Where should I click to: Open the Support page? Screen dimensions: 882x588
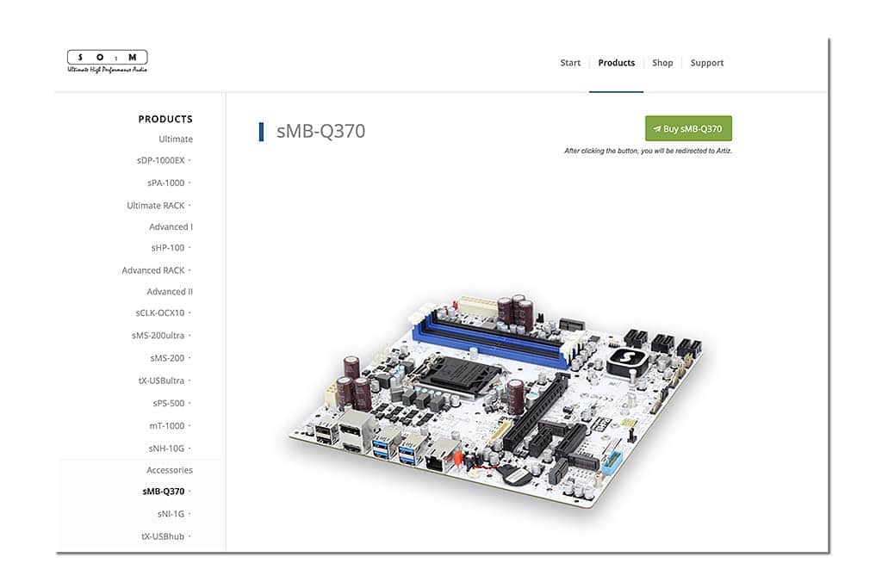[706, 63]
